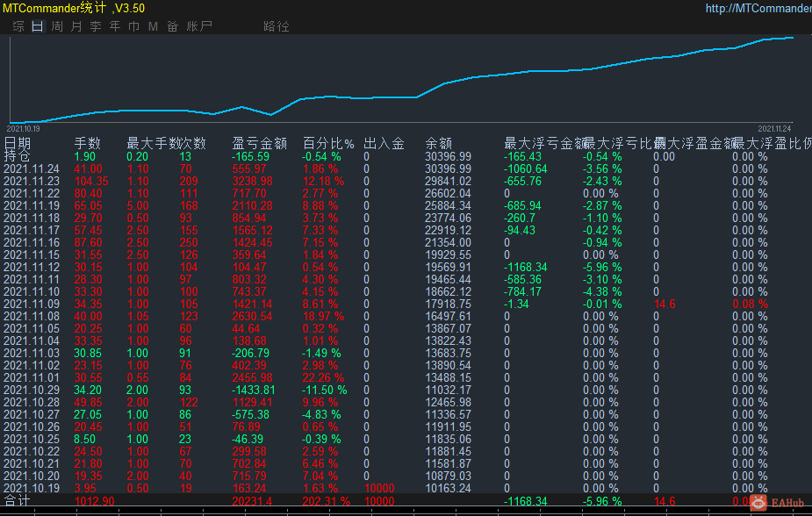This screenshot has height=516, width=812.
Task: Click percentage 22.26 %
Action: 323,378
